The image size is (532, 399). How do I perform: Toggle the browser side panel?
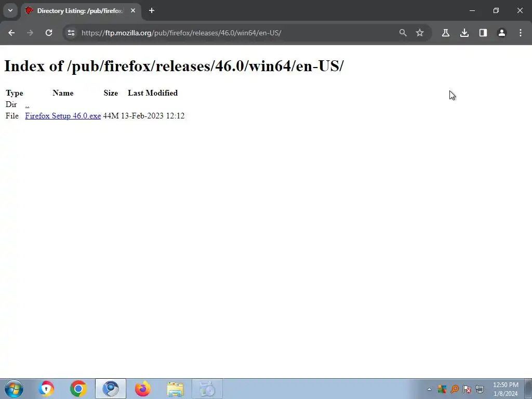[x=483, y=33]
